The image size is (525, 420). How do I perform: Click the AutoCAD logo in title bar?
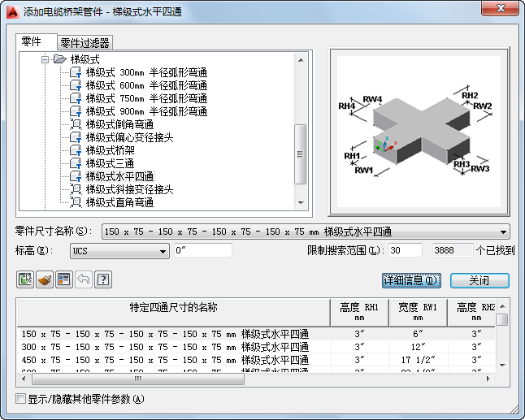point(13,12)
